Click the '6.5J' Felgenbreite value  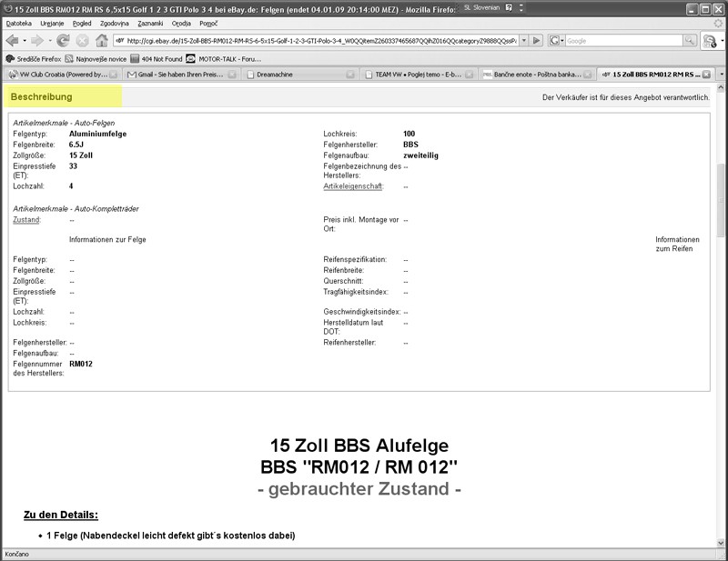pos(76,145)
